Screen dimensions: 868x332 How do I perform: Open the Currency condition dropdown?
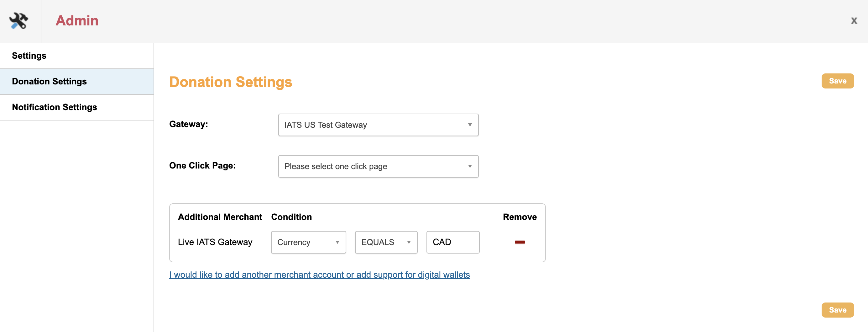click(x=308, y=242)
